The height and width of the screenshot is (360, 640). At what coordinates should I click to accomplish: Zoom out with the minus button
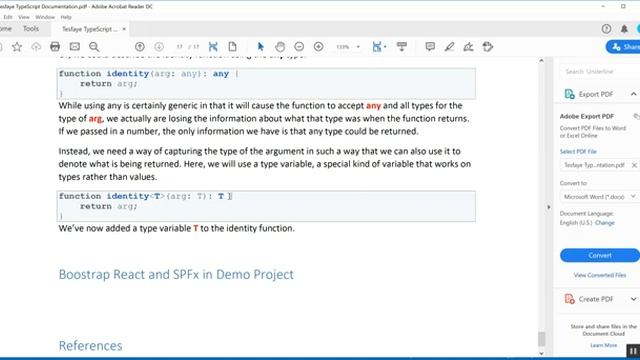click(299, 47)
